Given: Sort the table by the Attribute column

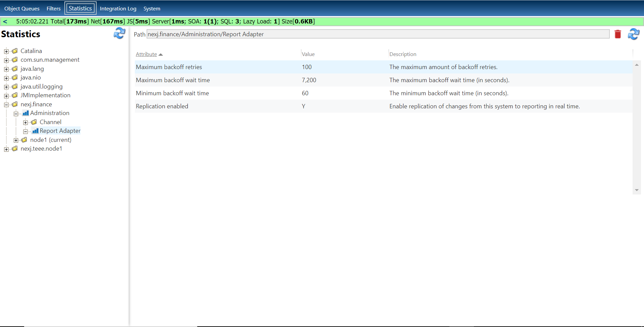Looking at the screenshot, I should pyautogui.click(x=146, y=54).
